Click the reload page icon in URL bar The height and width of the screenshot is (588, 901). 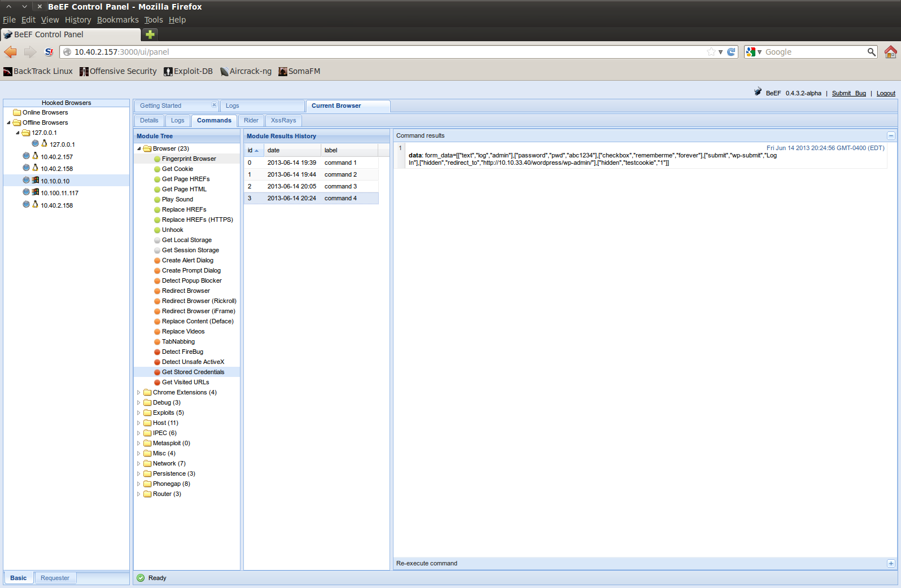coord(731,52)
